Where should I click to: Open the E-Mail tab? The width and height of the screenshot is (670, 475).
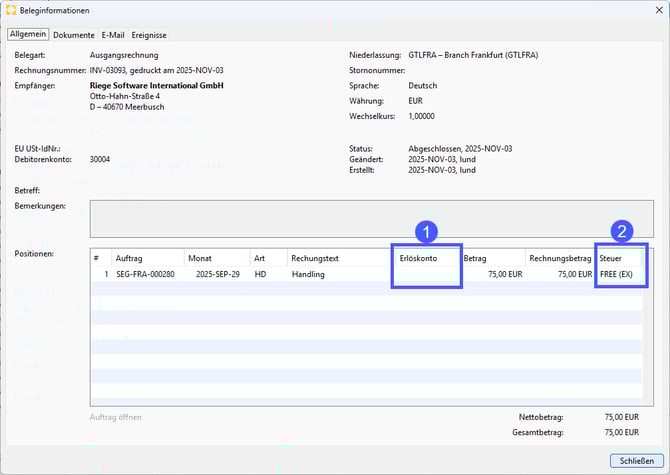[115, 35]
